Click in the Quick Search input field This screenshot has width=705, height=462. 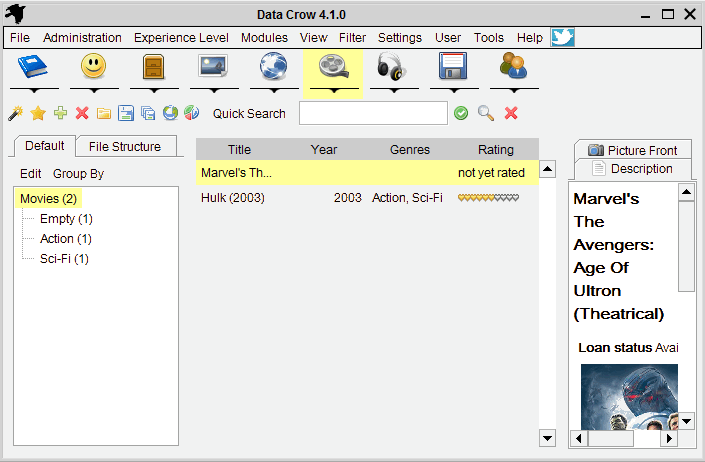(373, 113)
